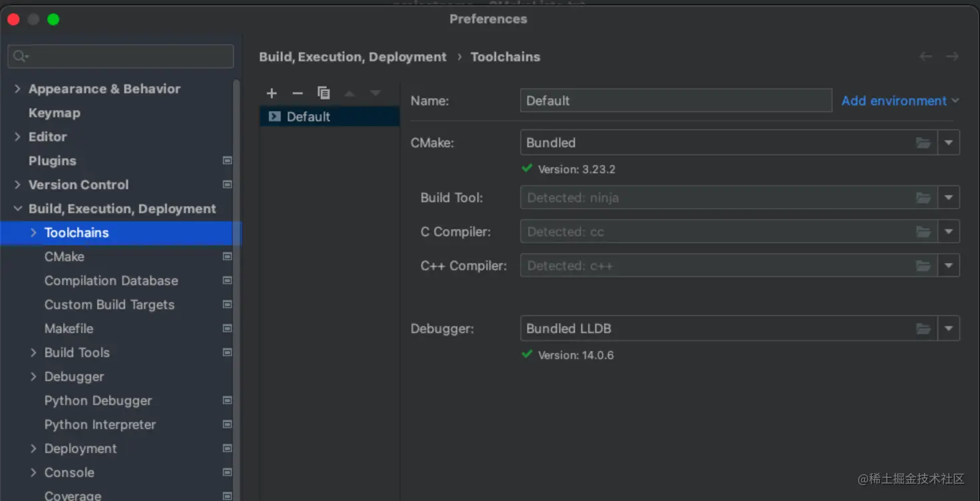This screenshot has height=501, width=980.
Task: Open Compilation Database settings
Action: tap(111, 280)
